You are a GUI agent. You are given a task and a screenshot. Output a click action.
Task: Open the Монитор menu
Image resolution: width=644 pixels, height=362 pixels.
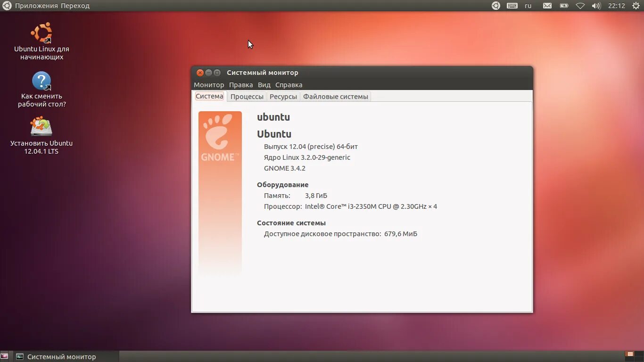[209, 85]
